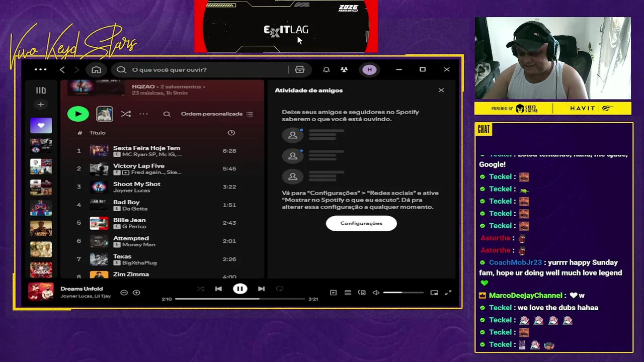Screen dimensions: 644x362
Task: Open the Liked Songs heart tile
Action: (41, 125)
